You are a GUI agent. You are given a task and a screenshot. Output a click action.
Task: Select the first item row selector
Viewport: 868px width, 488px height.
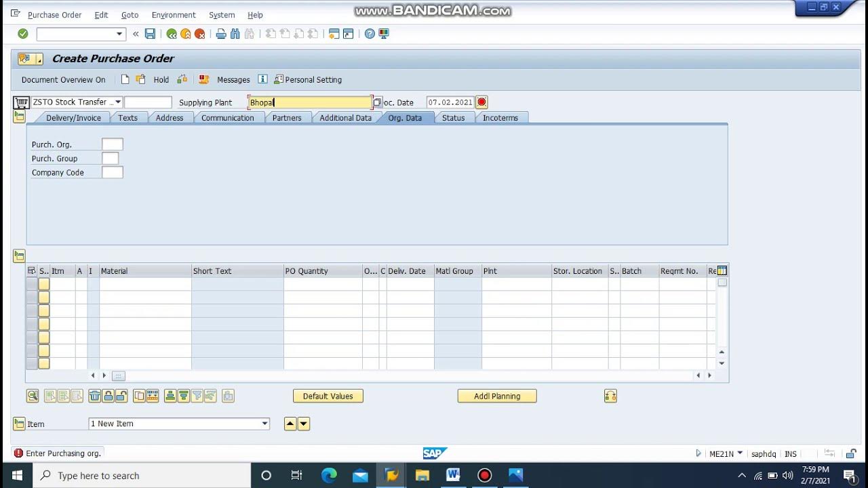pos(32,284)
